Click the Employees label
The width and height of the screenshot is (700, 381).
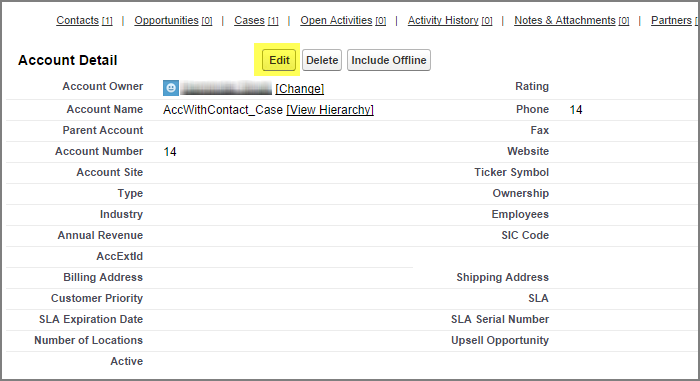(x=520, y=214)
